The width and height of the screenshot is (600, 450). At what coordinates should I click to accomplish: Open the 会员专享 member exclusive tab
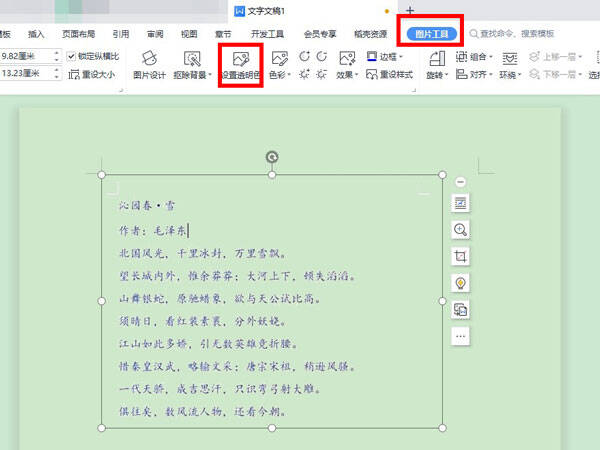320,34
